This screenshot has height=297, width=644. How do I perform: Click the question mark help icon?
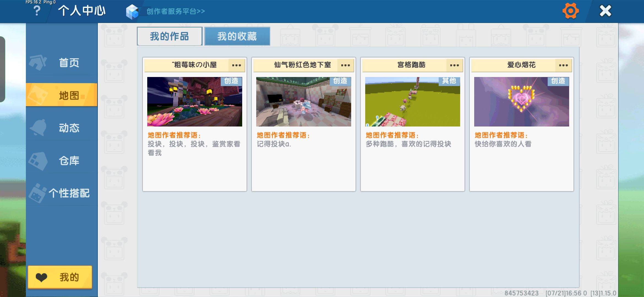tap(37, 11)
